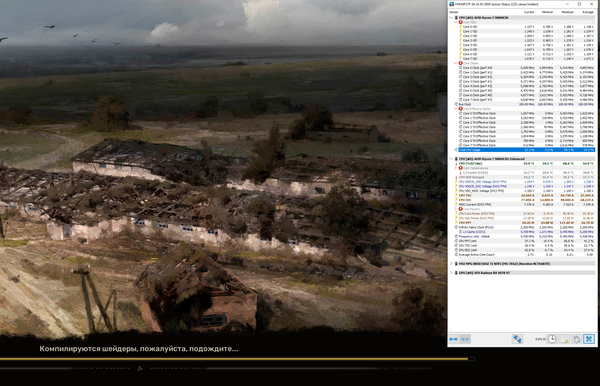This screenshot has width=600, height=386.
Task: Click the Average column header
Action: click(x=586, y=12)
